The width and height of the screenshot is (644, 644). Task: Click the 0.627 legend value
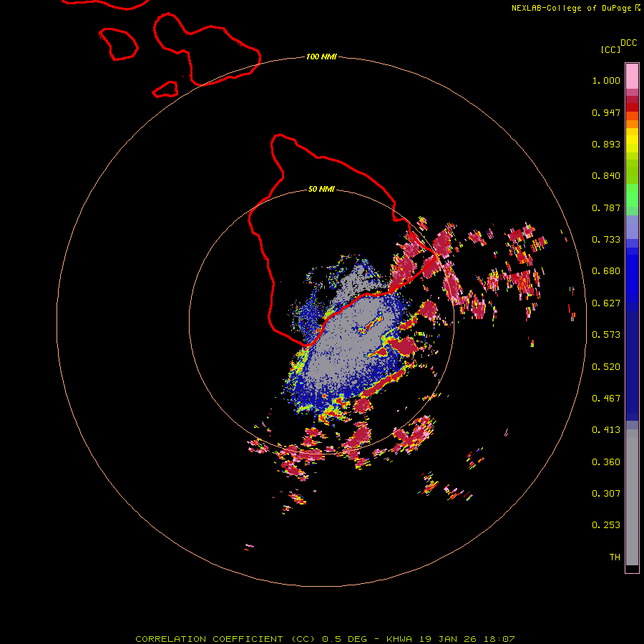(x=606, y=303)
